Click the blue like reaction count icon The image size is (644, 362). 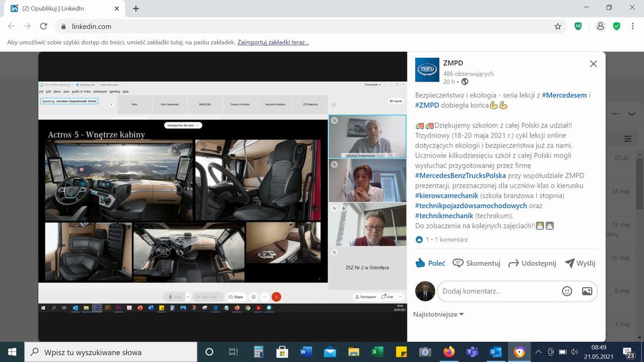click(419, 239)
